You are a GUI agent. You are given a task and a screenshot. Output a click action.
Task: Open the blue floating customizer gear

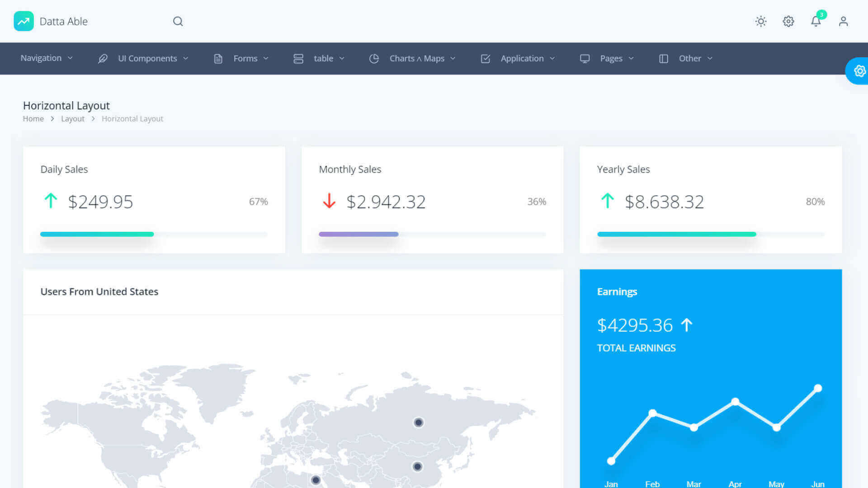(859, 71)
